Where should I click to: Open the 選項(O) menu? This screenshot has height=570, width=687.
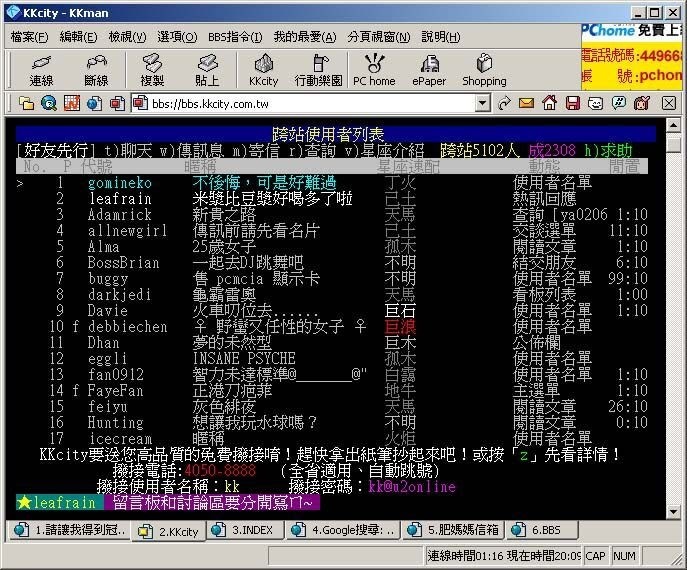(177, 37)
